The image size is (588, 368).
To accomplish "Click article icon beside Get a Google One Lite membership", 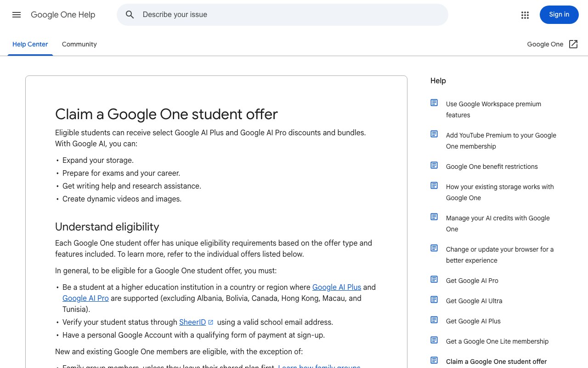I will pos(434,340).
